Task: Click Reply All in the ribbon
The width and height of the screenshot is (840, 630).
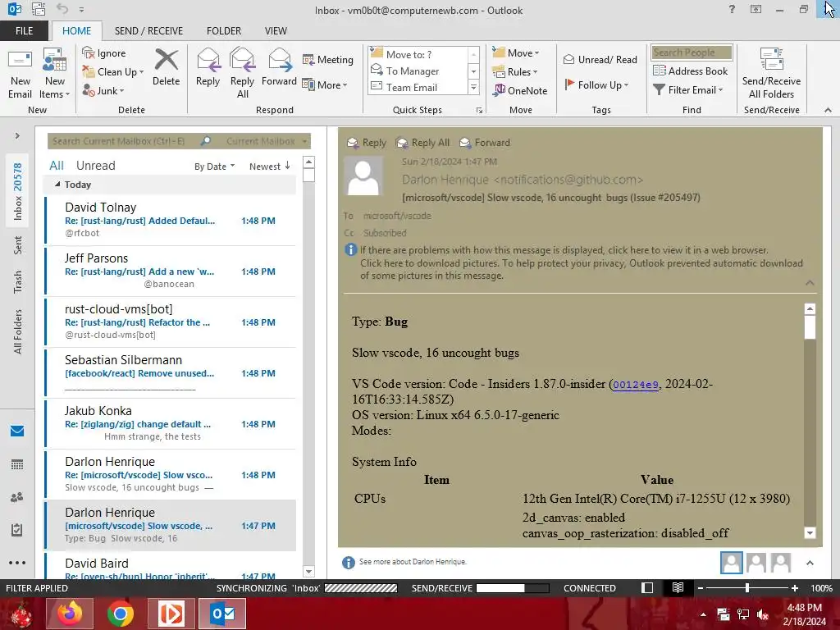Action: 242,73
